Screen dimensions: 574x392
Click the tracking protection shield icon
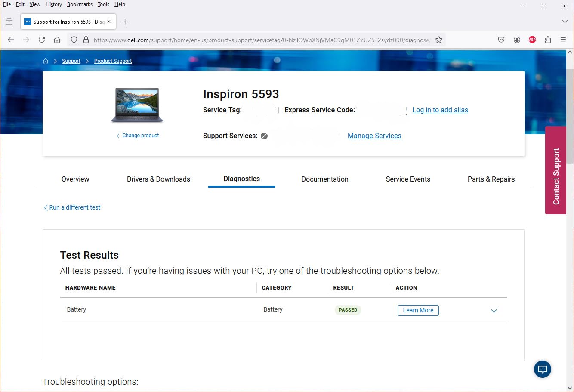click(74, 40)
